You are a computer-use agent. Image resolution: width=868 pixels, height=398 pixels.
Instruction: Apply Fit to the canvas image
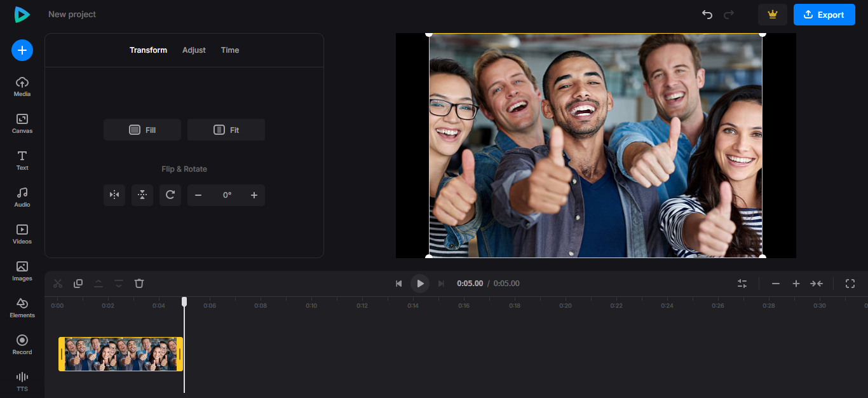tap(226, 129)
